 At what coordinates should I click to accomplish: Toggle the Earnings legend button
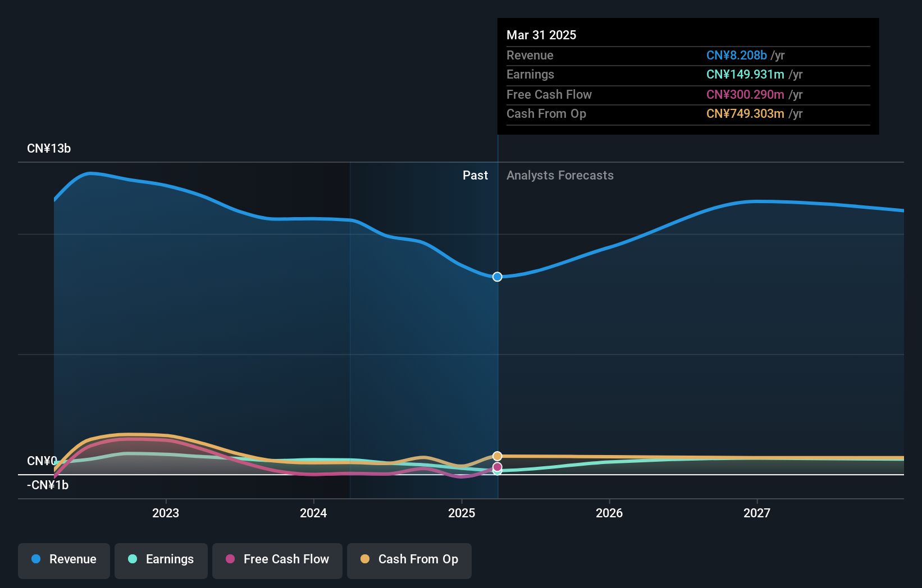pos(161,561)
